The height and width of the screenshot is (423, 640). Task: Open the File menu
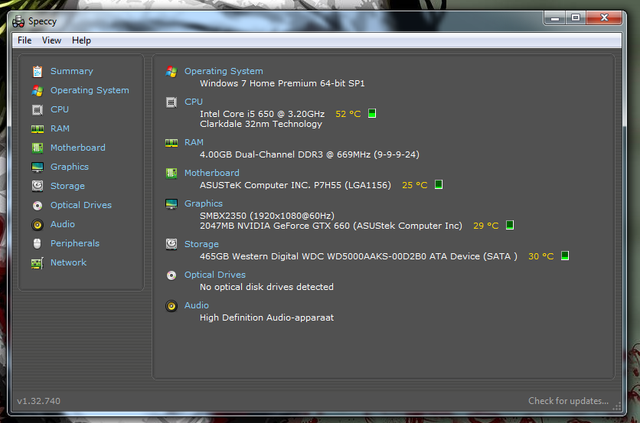[24, 40]
